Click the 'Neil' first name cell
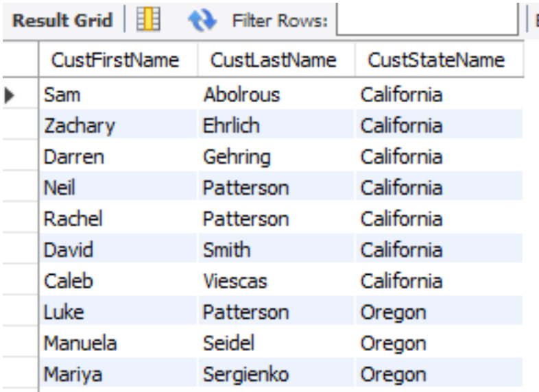 point(118,186)
